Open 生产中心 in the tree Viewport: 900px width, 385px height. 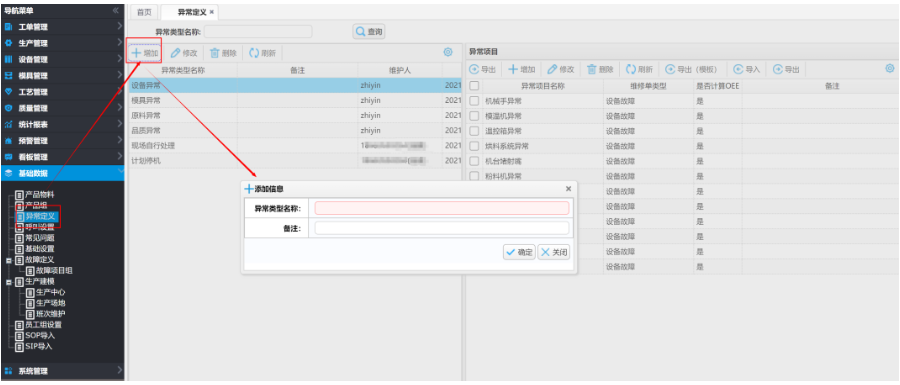(x=51, y=292)
